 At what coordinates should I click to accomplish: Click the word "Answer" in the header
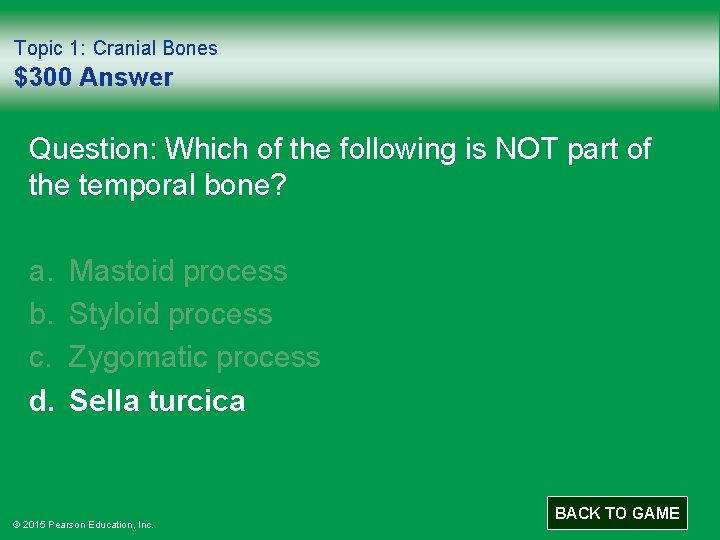click(126, 77)
